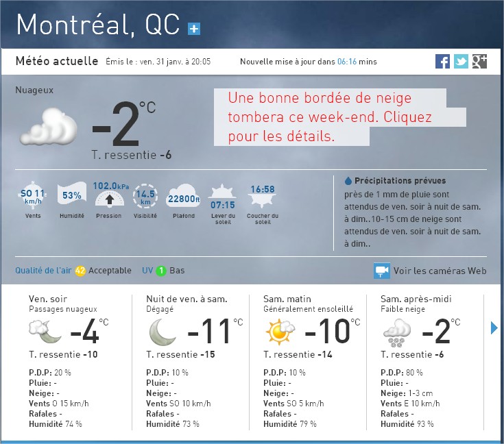Select the Sam. matin sunny forecast icon
The width and height of the screenshot is (504, 444).
click(x=280, y=333)
